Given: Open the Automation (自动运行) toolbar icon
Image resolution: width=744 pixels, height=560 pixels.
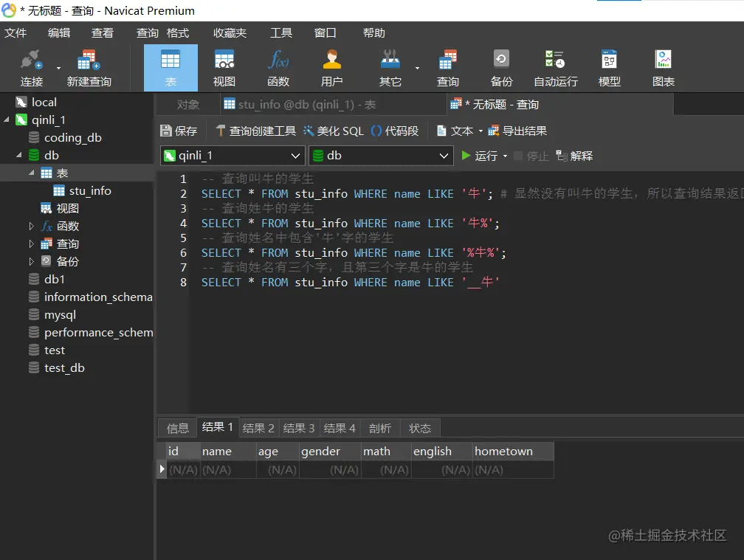Looking at the screenshot, I should [x=555, y=69].
